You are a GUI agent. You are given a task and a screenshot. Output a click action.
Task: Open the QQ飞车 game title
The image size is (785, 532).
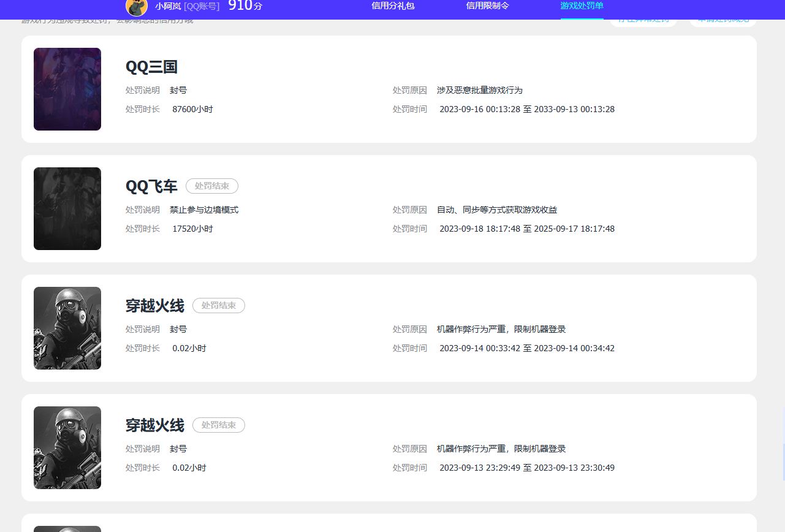151,186
